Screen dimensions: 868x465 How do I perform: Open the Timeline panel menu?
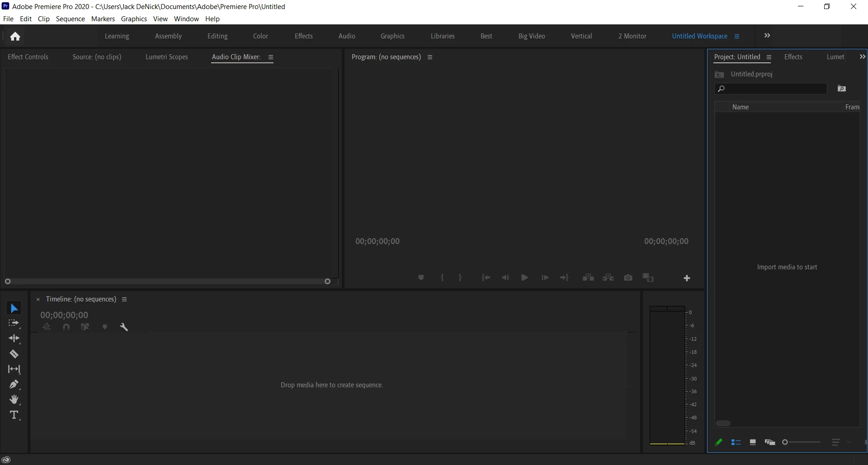[124, 299]
